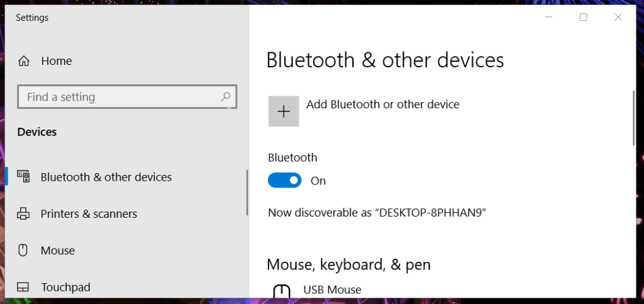Screen dimensions: 644x304
Task: Open the Printers & scanners label in sidebar
Action: [89, 213]
